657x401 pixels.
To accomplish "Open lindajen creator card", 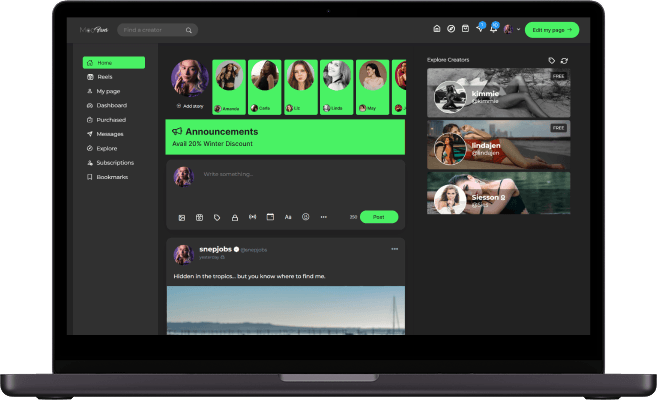I will tap(499, 145).
